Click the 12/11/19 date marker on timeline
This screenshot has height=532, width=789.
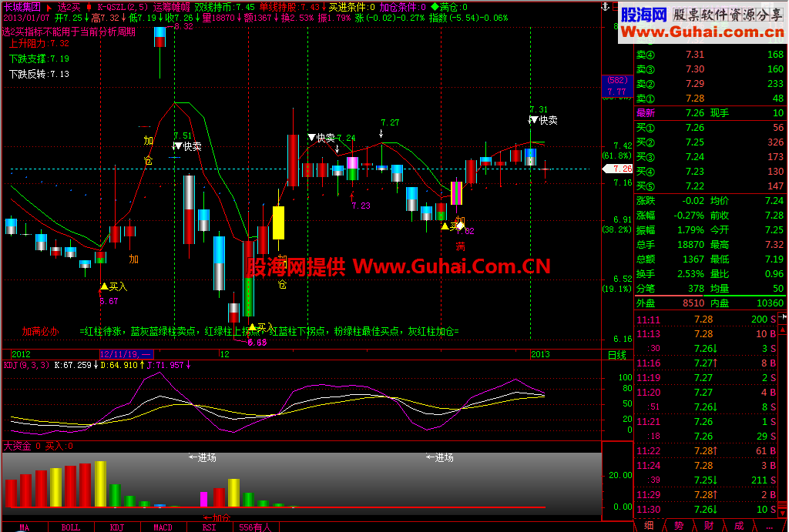tap(126, 354)
